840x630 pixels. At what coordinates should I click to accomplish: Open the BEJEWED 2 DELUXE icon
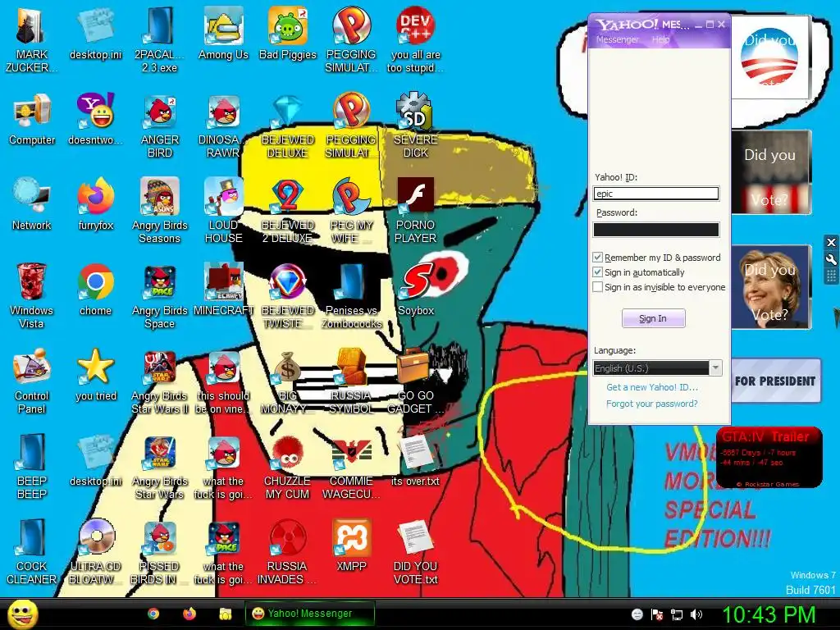tap(288, 210)
